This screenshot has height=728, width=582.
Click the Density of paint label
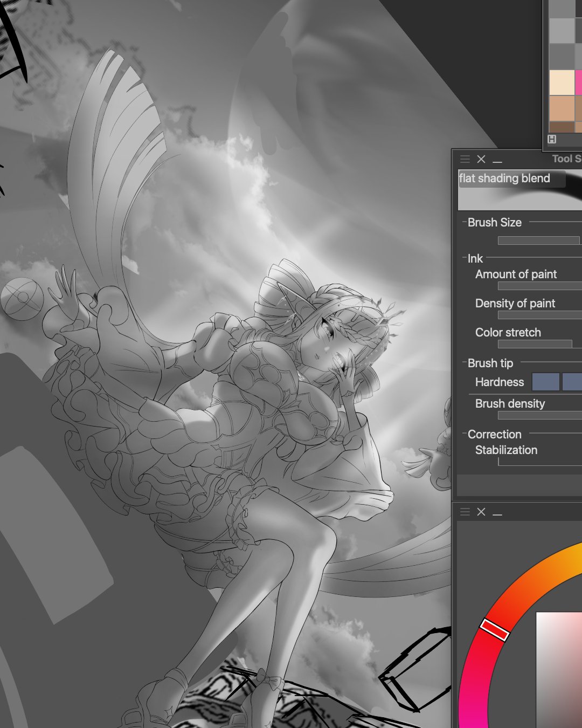[x=515, y=303]
